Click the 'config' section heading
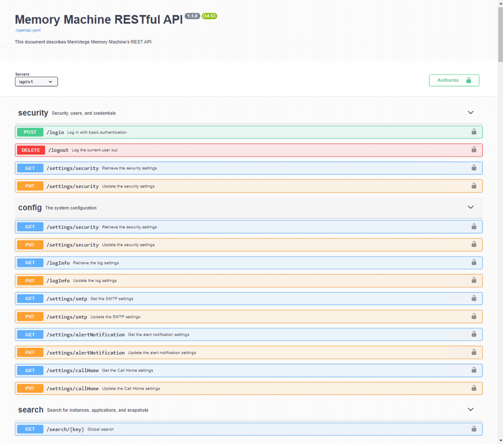This screenshot has width=504, height=444. [x=30, y=208]
